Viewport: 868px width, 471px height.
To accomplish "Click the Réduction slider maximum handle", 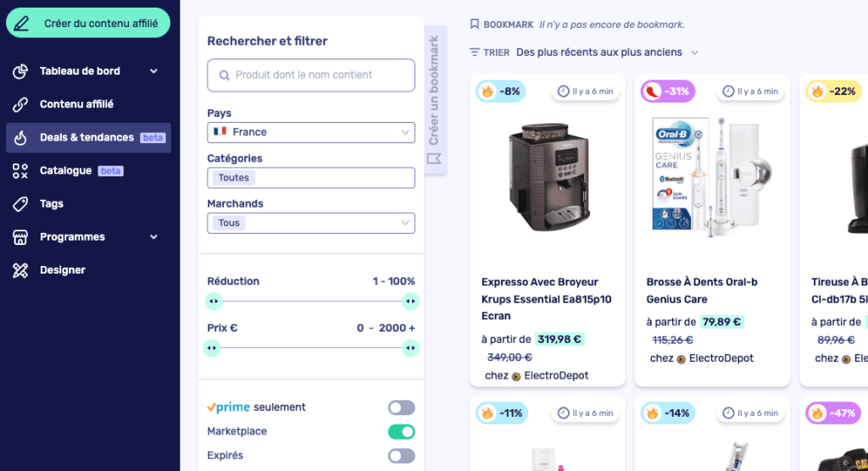I will (x=410, y=301).
